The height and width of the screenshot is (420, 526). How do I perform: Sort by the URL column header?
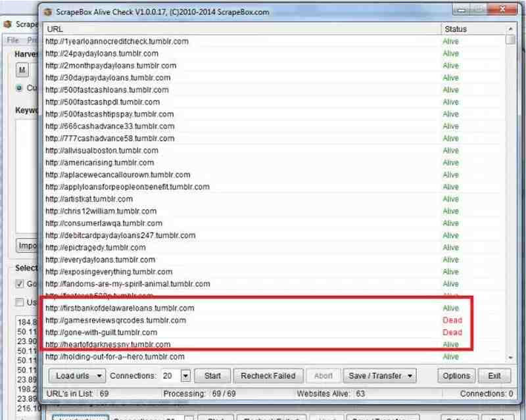242,29
